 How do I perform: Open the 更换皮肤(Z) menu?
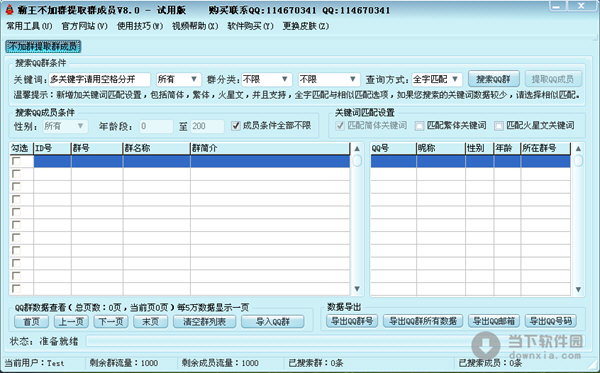click(x=305, y=26)
